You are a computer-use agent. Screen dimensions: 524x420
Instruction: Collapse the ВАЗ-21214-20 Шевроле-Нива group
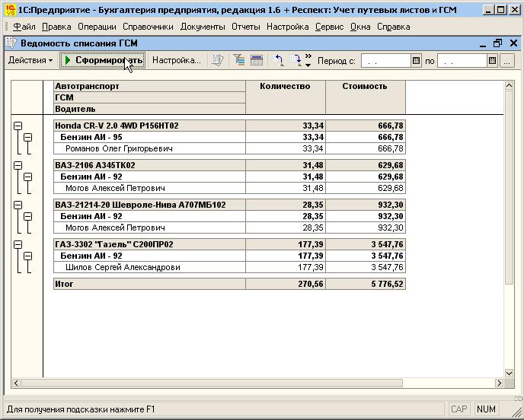pyautogui.click(x=18, y=205)
